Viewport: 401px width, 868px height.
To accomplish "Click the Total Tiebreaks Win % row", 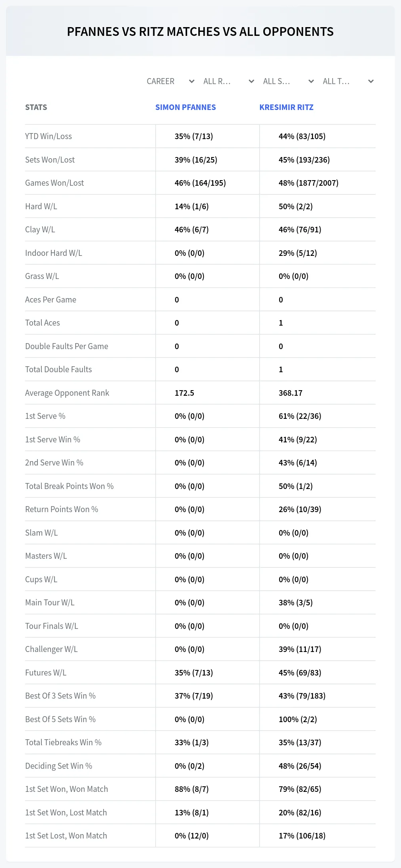I will (x=200, y=742).
